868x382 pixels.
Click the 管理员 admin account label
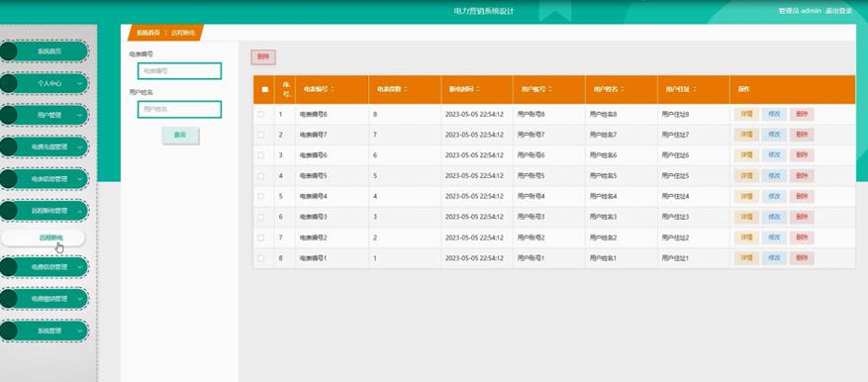pos(801,11)
